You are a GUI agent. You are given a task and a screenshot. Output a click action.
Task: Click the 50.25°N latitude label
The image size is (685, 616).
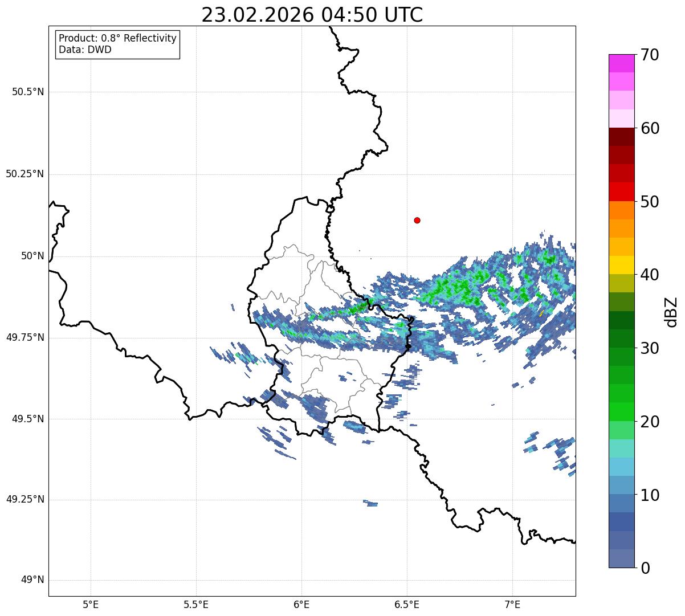[x=25, y=174]
